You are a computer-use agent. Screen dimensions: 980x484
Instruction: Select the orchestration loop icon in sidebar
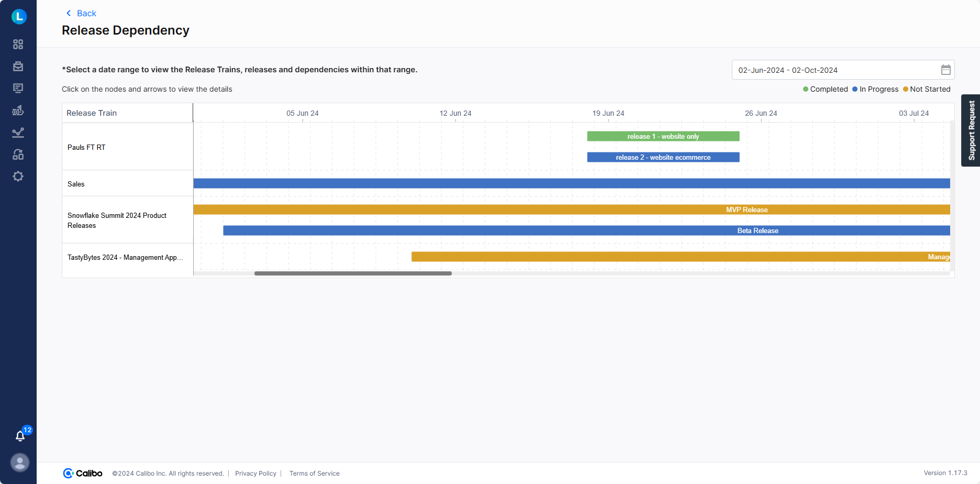coord(18,154)
